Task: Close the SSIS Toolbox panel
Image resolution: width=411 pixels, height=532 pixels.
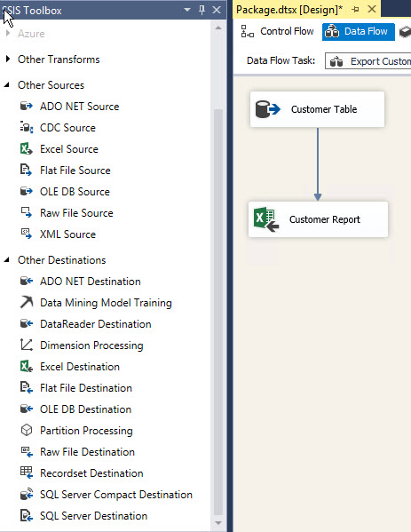Action: tap(217, 10)
